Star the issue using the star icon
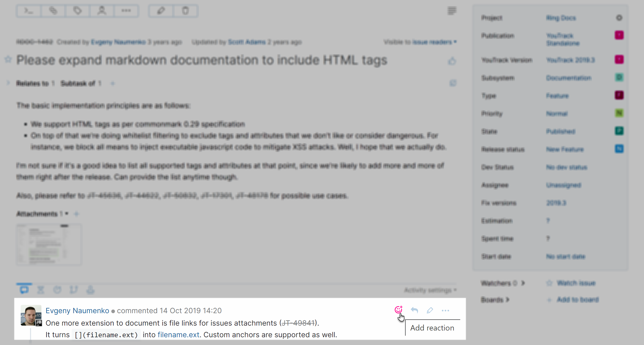This screenshot has height=345, width=644. (x=8, y=60)
